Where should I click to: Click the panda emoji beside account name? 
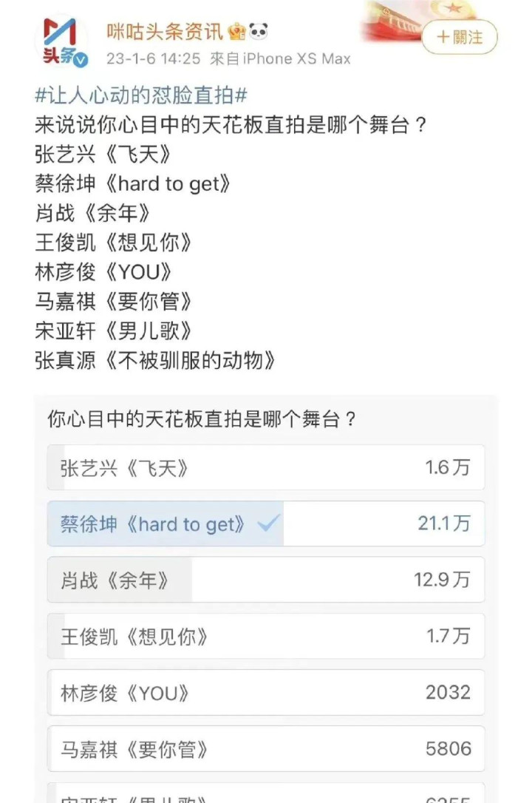coord(259,32)
